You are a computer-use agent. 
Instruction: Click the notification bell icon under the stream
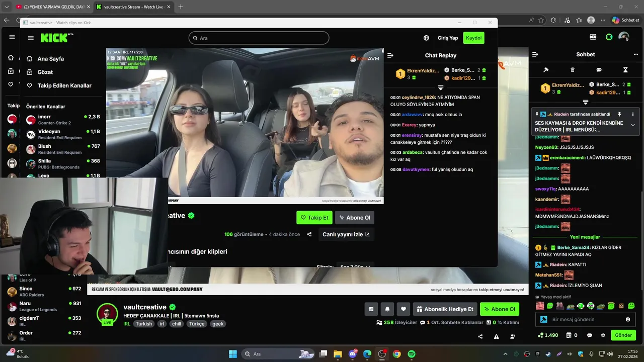(387, 309)
